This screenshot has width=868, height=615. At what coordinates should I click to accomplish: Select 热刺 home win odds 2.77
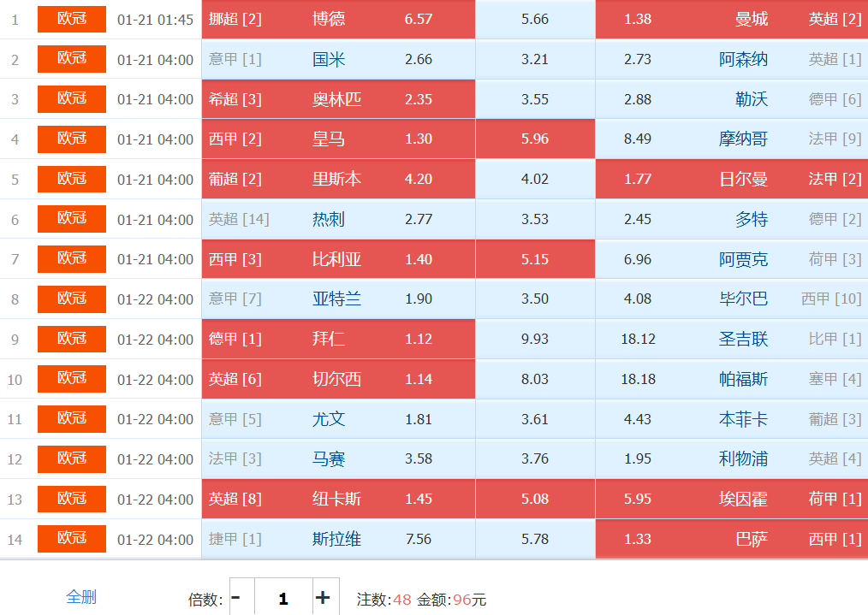pos(338,220)
